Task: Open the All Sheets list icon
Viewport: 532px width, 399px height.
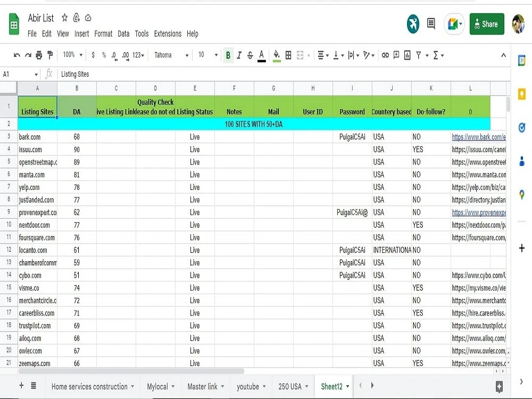Action: 34,385
